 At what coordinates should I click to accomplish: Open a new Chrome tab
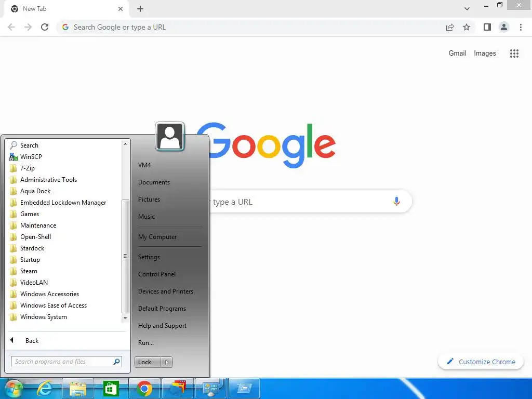click(140, 9)
